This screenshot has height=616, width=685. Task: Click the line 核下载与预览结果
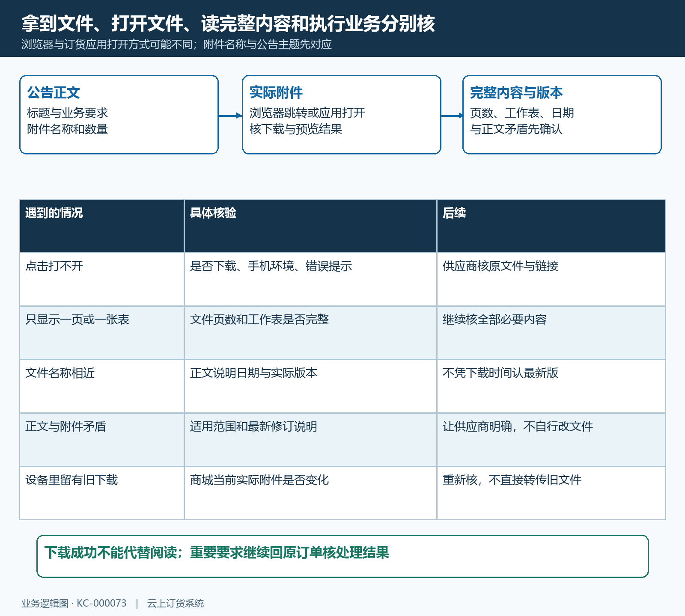(x=296, y=129)
